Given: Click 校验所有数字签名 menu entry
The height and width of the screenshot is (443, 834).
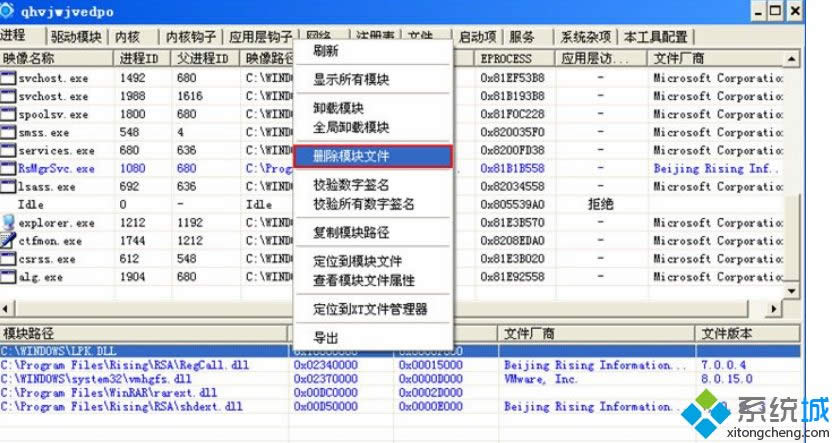Looking at the screenshot, I should click(364, 204).
